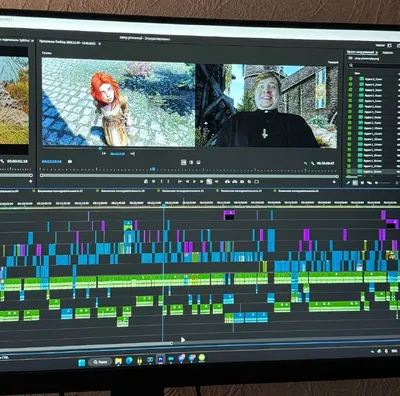The width and height of the screenshot is (400, 396).
Task: Open the Project panel tab menu
Action: coord(377,52)
